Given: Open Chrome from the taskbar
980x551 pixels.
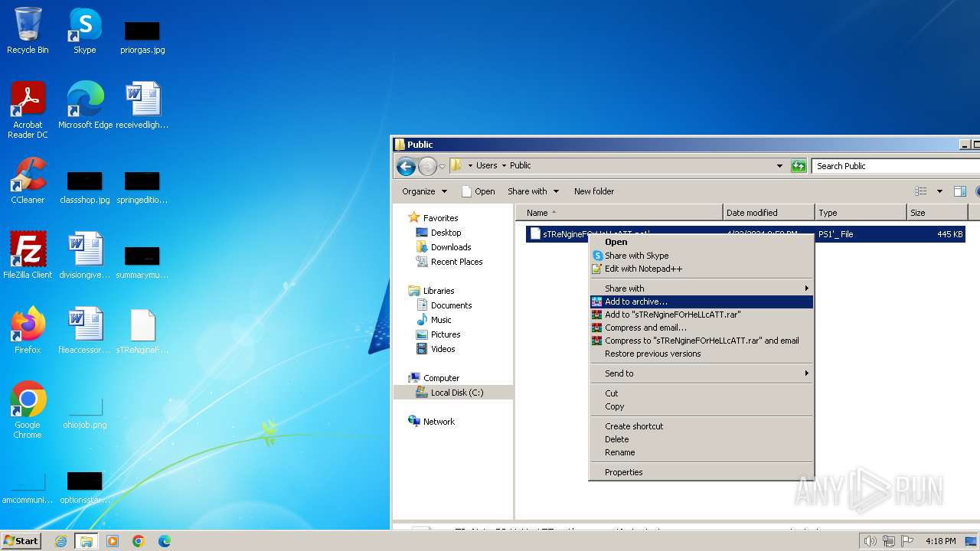Looking at the screenshot, I should tap(139, 541).
